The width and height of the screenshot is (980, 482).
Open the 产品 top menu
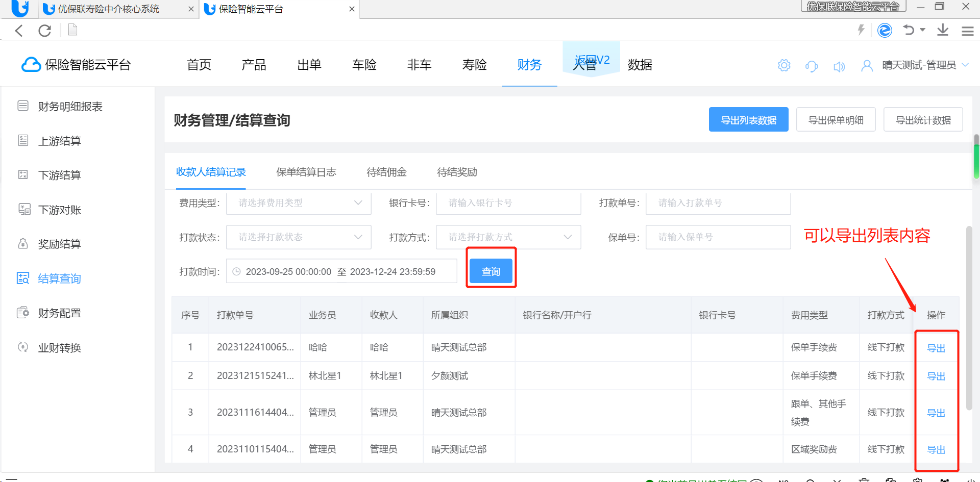(x=254, y=65)
